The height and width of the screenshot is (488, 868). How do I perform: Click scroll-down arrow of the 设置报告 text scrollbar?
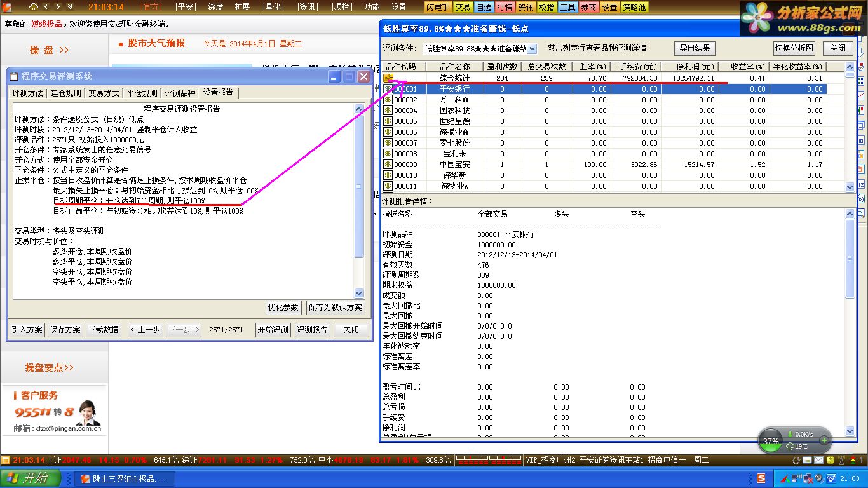pyautogui.click(x=359, y=294)
